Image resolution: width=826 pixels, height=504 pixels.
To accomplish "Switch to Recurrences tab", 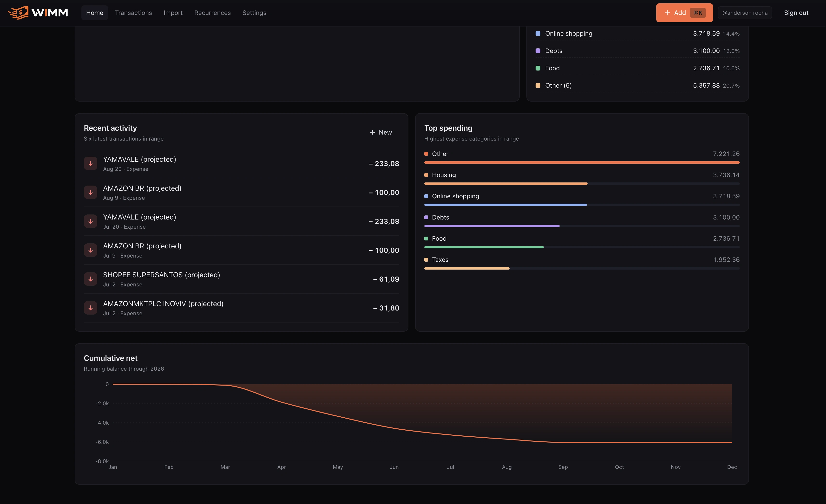I will click(213, 13).
